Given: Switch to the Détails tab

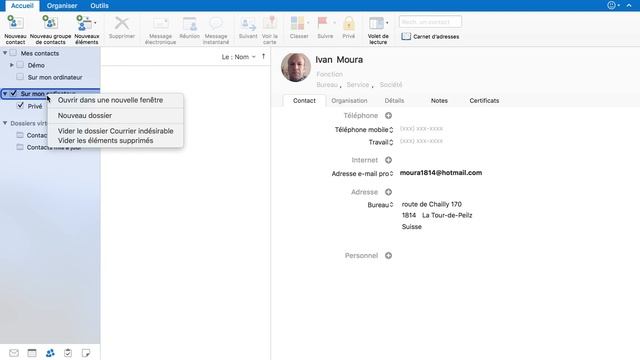Looking at the screenshot, I should click(394, 100).
